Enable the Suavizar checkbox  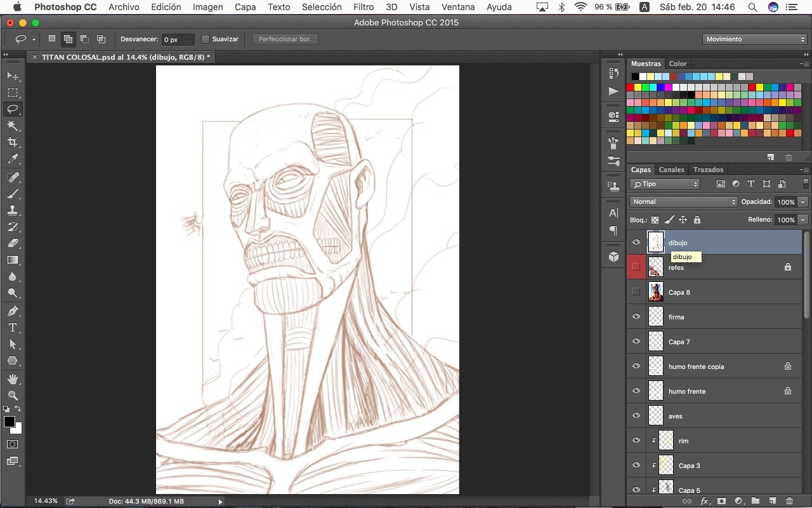[x=206, y=39]
